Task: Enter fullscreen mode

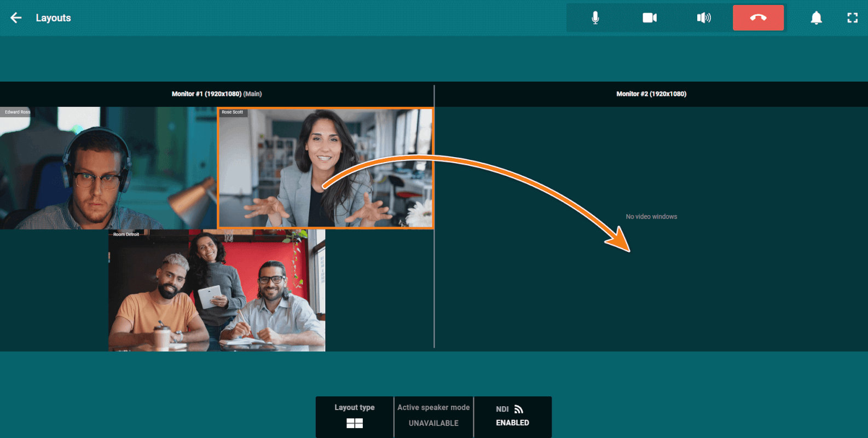Action: (852, 18)
